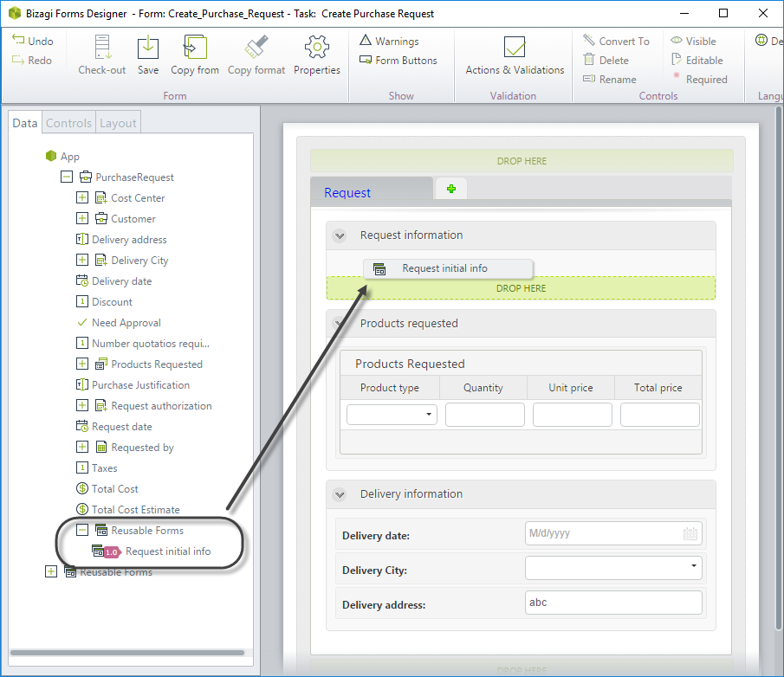Viewport: 784px width, 677px height.
Task: Click the Save icon in ribbon
Action: [x=148, y=48]
